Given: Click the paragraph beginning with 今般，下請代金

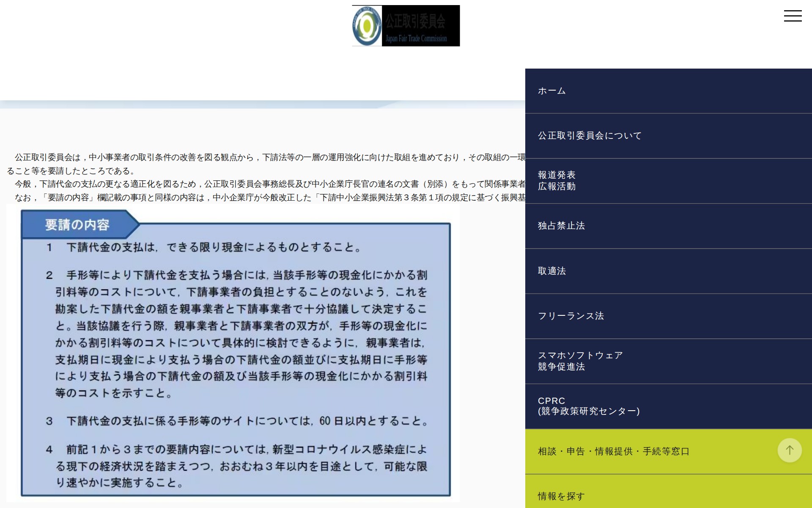Looking at the screenshot, I should pos(266,184).
